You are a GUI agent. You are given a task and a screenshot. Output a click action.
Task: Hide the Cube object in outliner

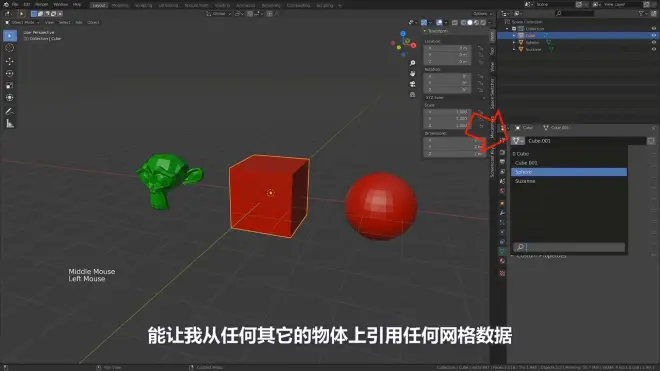click(x=654, y=35)
